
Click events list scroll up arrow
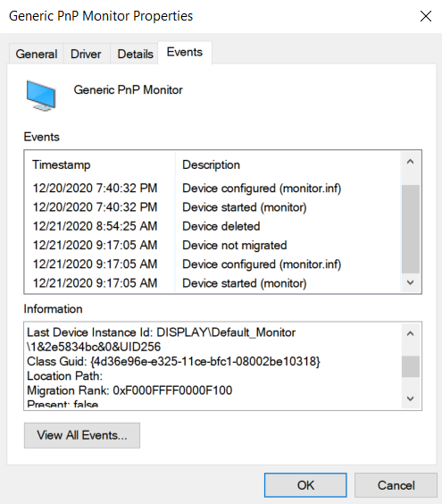click(x=410, y=162)
